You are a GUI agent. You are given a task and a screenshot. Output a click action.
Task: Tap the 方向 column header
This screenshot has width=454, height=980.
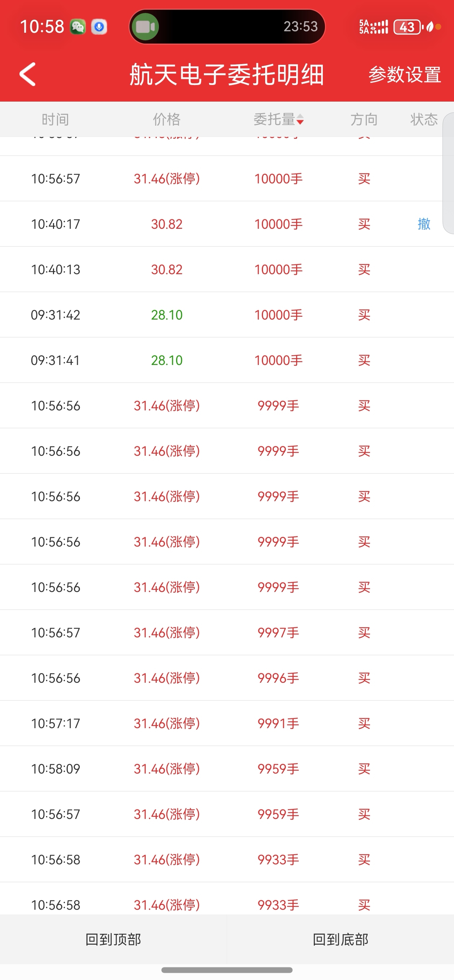pos(364,120)
